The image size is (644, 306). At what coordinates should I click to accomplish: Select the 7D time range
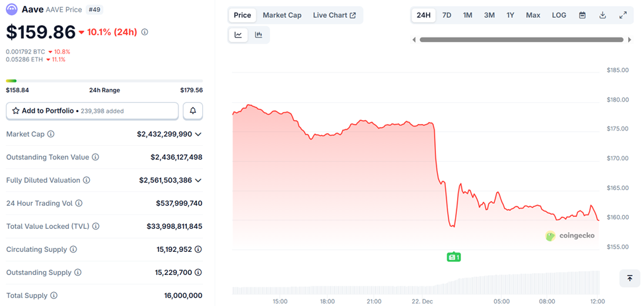tap(447, 15)
